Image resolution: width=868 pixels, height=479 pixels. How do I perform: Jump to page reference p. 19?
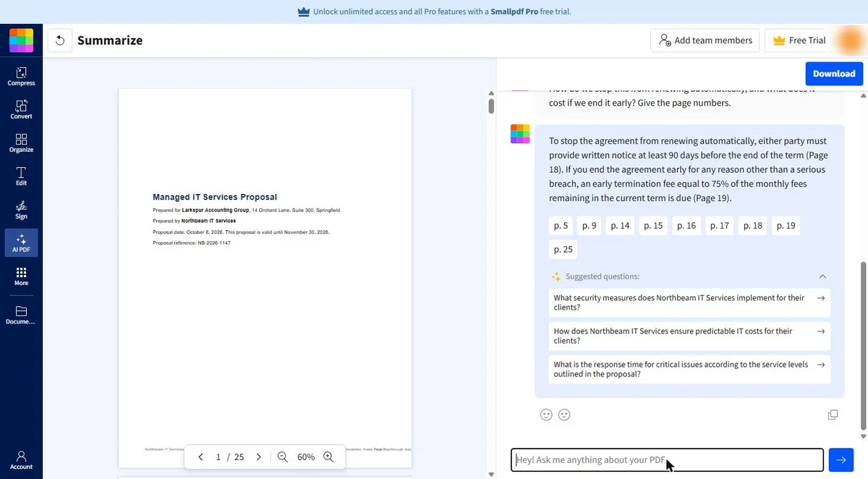pyautogui.click(x=786, y=226)
